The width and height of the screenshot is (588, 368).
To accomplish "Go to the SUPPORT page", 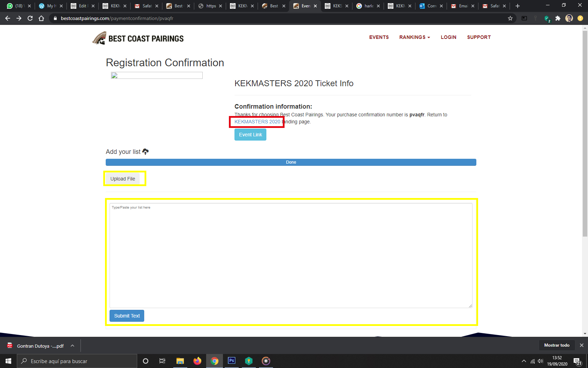I will coord(478,37).
